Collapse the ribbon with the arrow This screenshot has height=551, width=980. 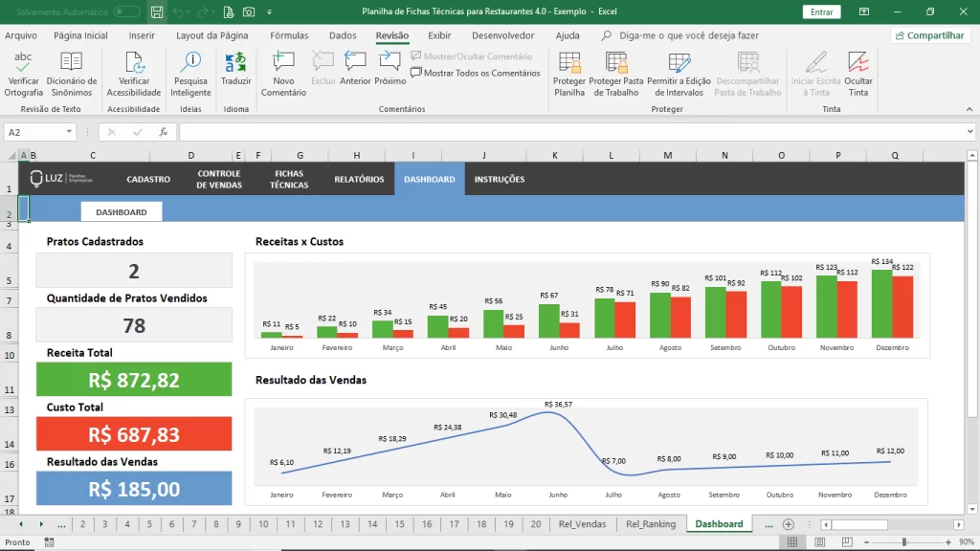tap(969, 109)
